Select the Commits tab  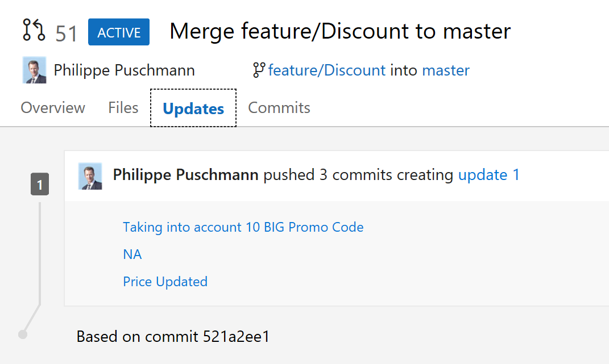tap(279, 107)
